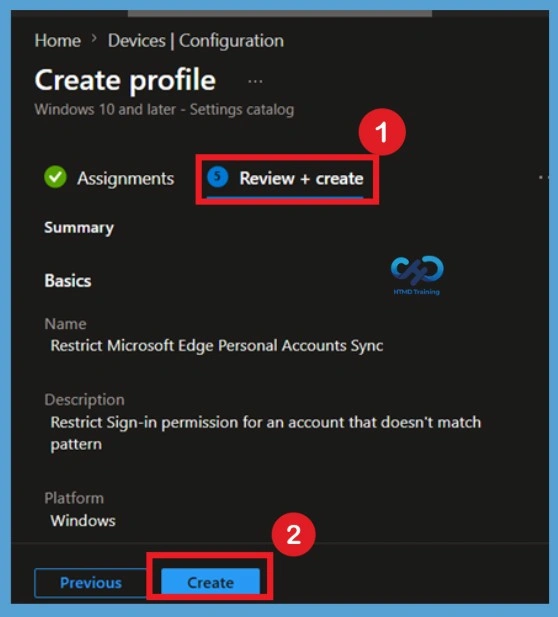Image resolution: width=558 pixels, height=617 pixels.
Task: Click the Previous button
Action: tap(91, 583)
